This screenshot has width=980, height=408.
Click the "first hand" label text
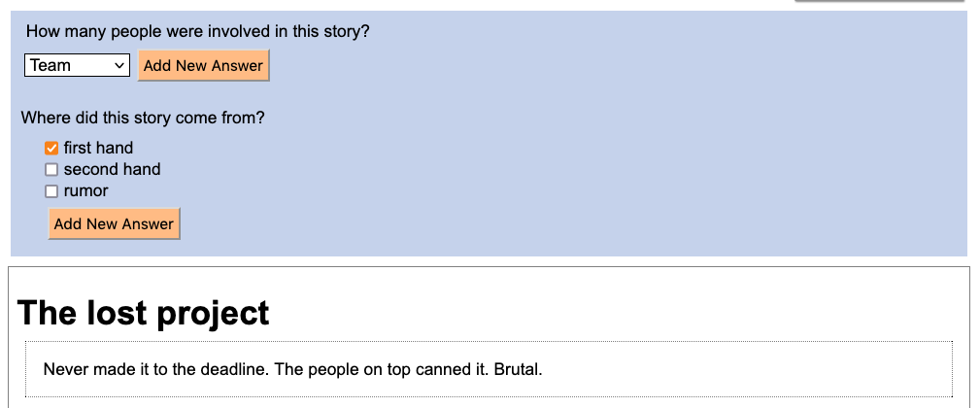tap(98, 148)
